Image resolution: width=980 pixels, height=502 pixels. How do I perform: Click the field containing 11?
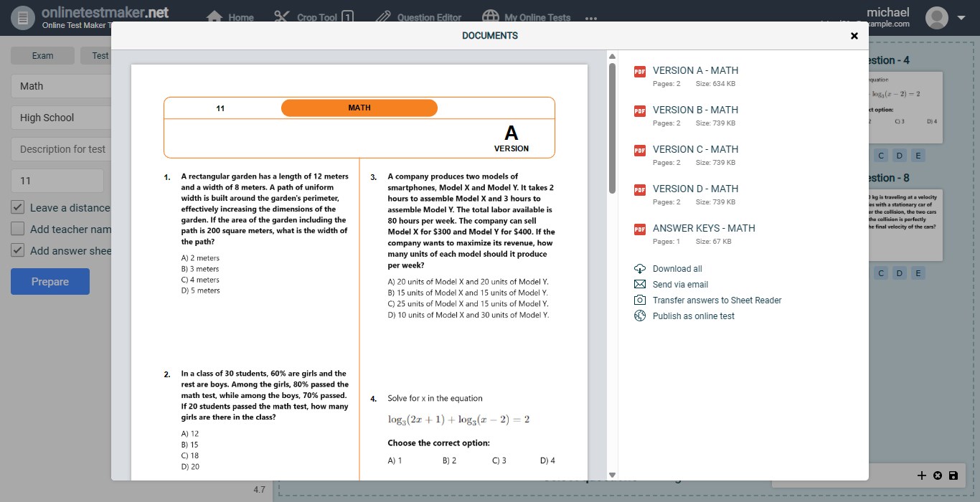(57, 181)
